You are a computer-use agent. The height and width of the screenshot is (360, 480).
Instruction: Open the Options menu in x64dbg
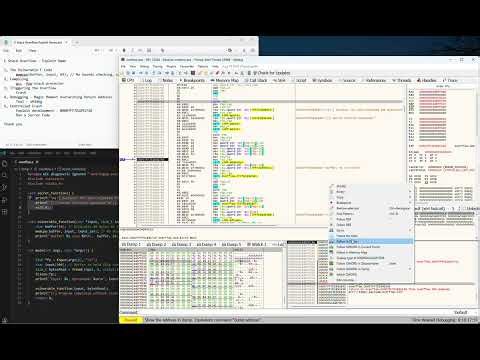[203, 66]
